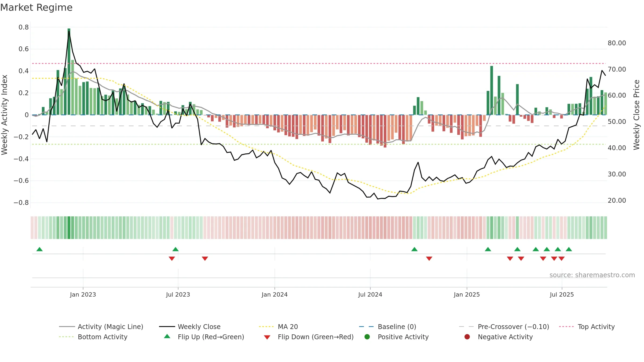This screenshot has height=362, width=644.
Task: Click the green triangle icon in legend
Action: click(x=167, y=336)
